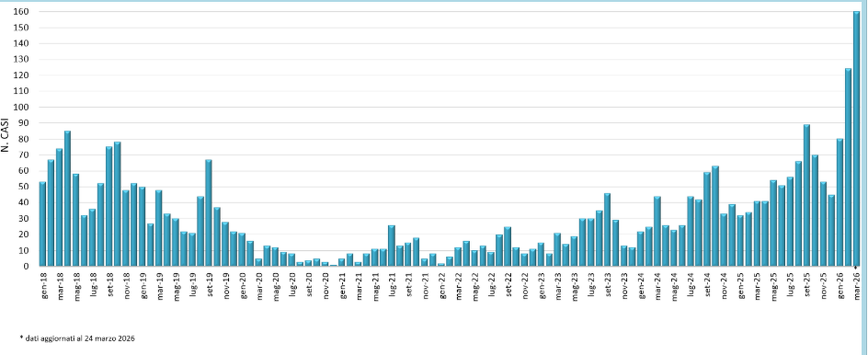Click the asterisk marker below the mar-26 bar
The image size is (868, 355).
point(856,269)
